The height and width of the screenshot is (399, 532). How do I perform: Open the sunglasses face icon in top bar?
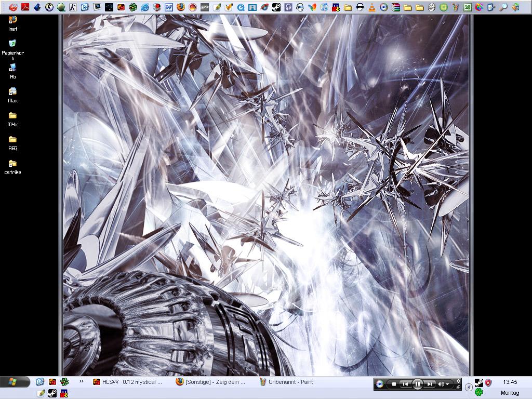[x=360, y=7]
